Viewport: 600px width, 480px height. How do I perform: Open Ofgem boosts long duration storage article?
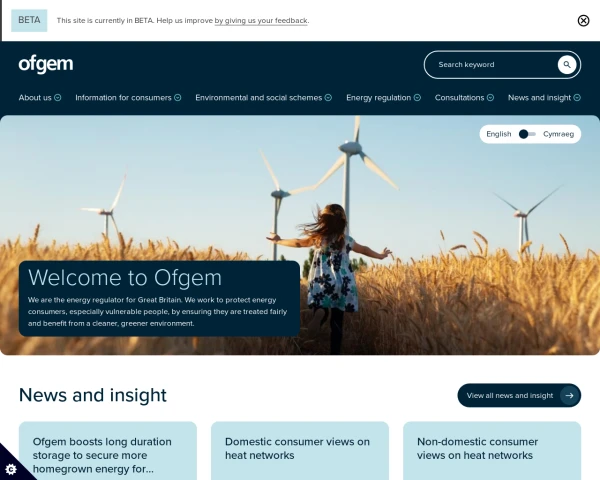pyautogui.click(x=102, y=455)
